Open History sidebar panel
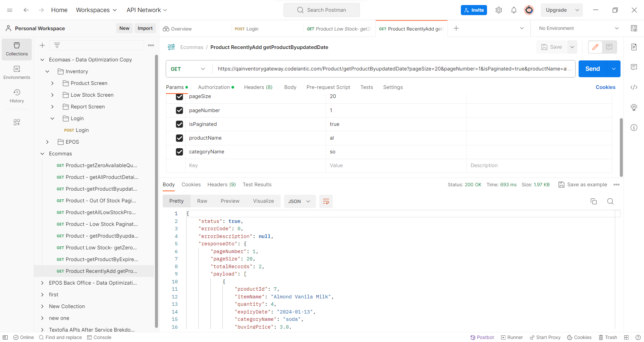The height and width of the screenshot is (342, 644). [17, 96]
